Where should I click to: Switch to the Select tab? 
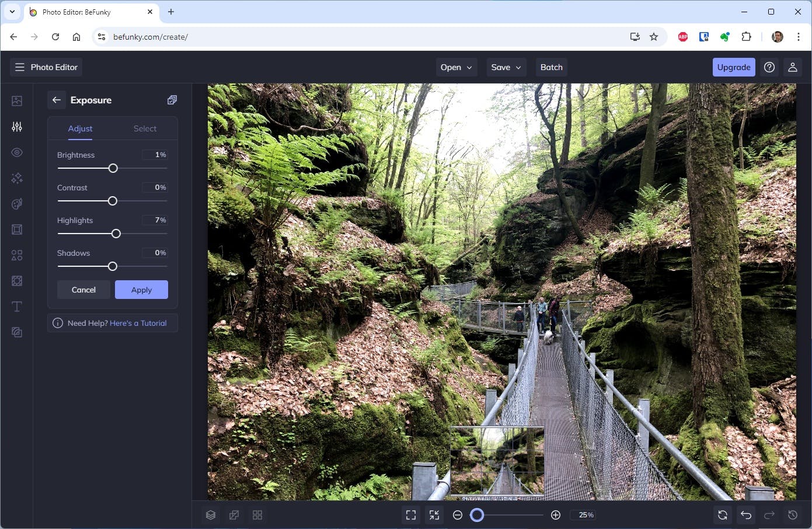(145, 128)
